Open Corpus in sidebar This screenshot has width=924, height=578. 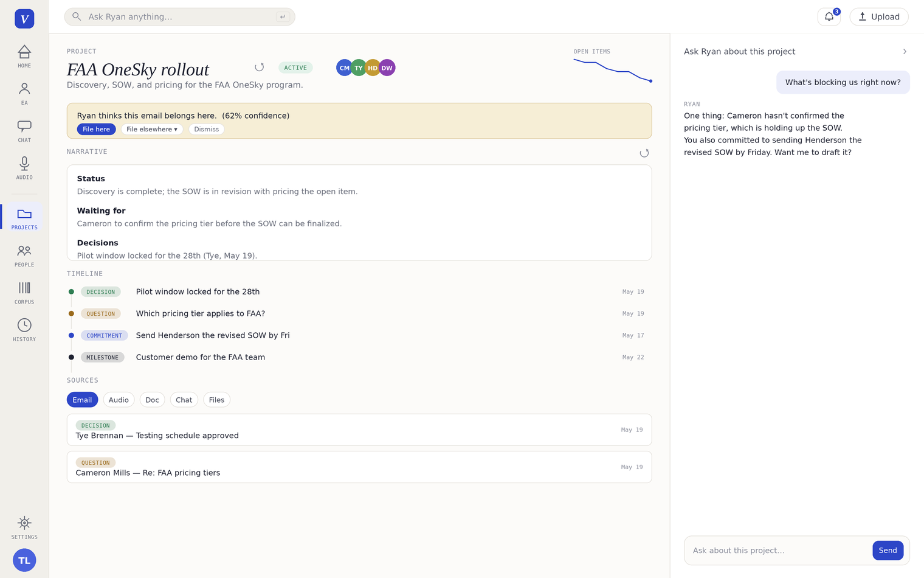[x=24, y=293]
